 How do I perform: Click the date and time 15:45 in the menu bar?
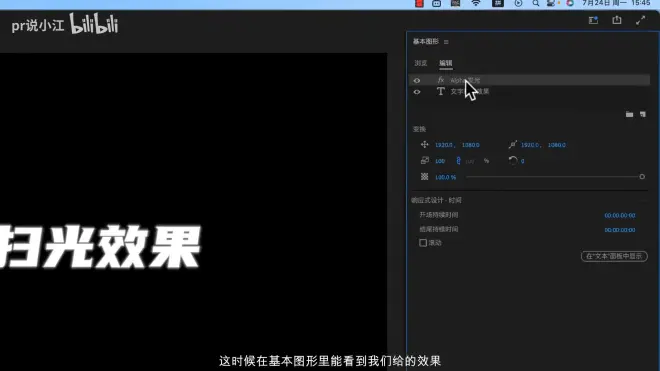(x=616, y=3)
